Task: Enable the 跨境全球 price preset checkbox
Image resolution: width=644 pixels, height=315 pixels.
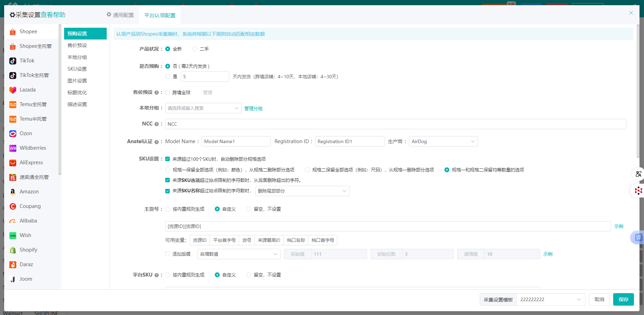Action: 168,93
